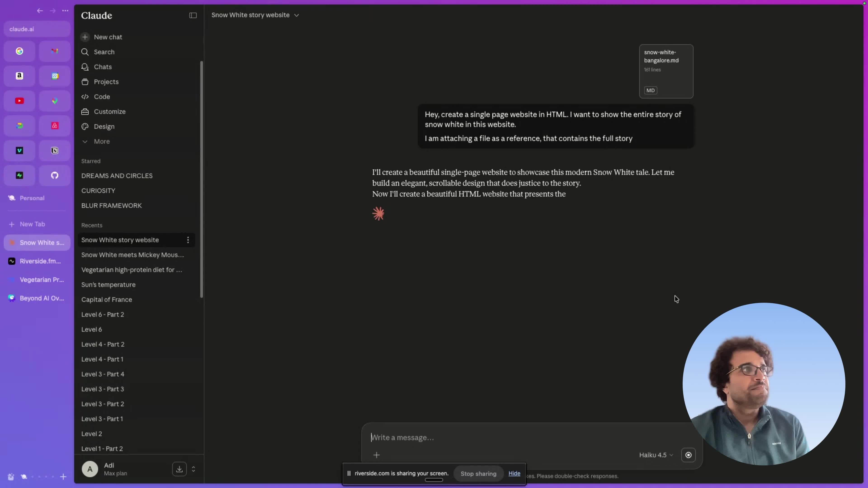Screen dimensions: 868x488
Task: Open the Snow White story website title dropdown
Action: click(255, 15)
